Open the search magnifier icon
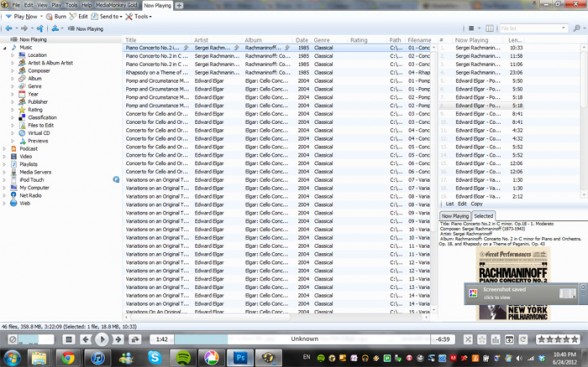Screen dimensions: 588x367 coord(577,28)
